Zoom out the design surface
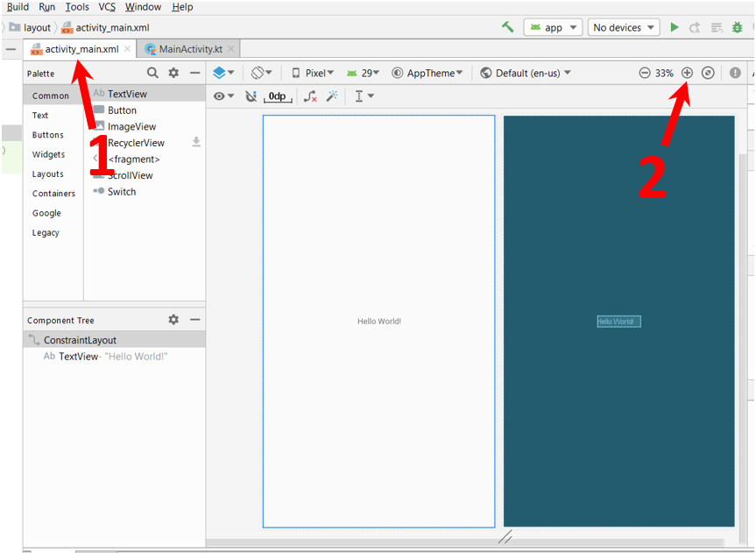The width and height of the screenshot is (756, 553). point(645,73)
